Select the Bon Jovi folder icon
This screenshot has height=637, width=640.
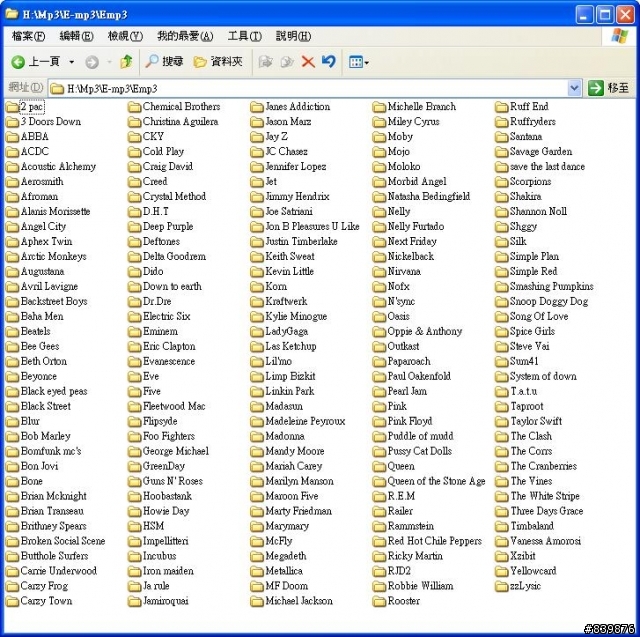[12, 466]
